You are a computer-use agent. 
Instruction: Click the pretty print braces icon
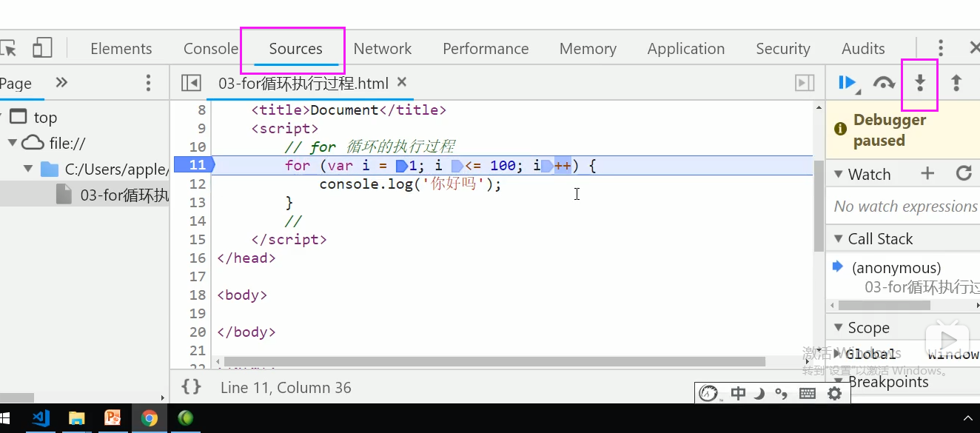pos(191,386)
